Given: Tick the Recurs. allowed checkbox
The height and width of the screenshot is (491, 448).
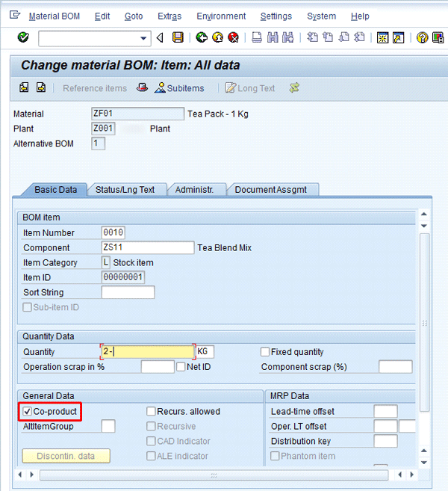Looking at the screenshot, I should (152, 411).
